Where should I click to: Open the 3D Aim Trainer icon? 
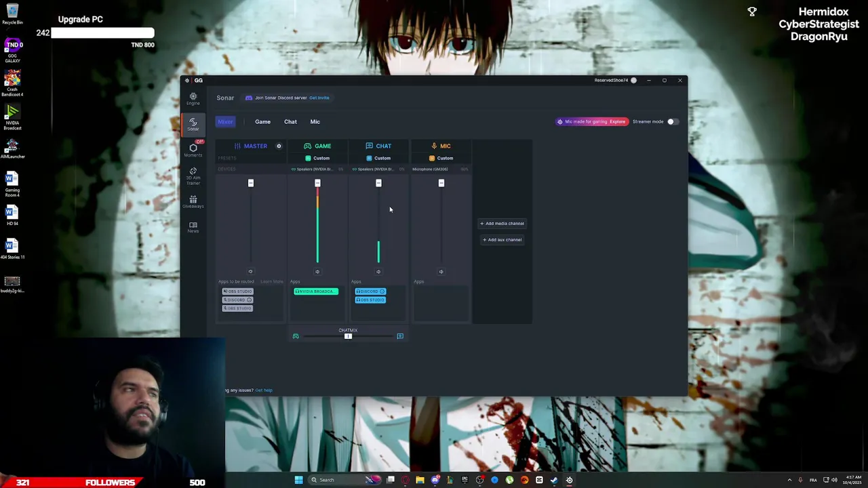click(193, 176)
